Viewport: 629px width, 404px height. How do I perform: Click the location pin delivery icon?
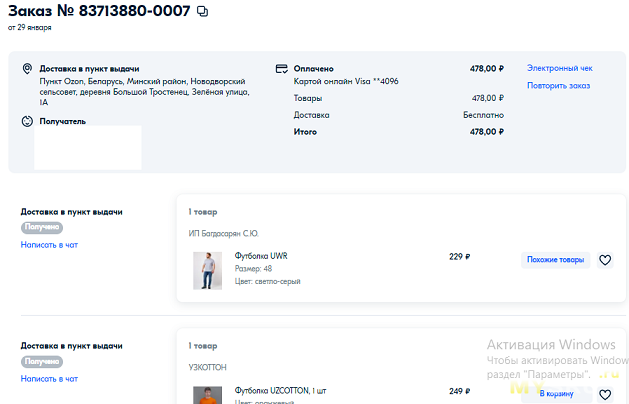coord(27,69)
